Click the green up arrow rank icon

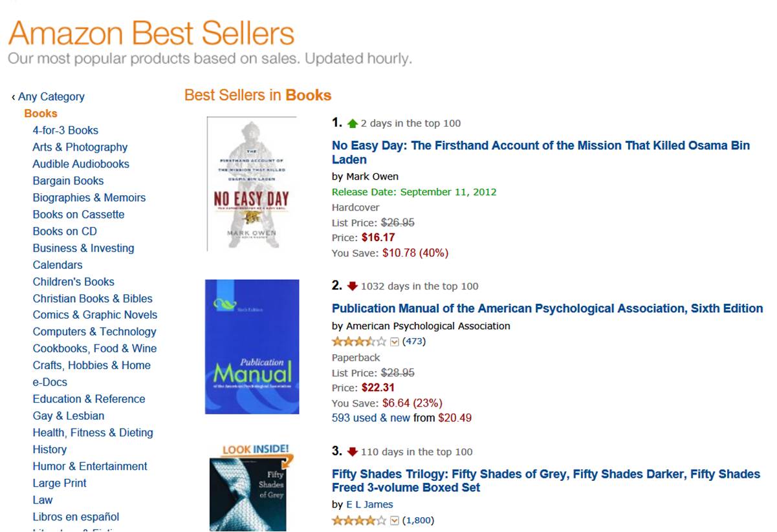[352, 123]
